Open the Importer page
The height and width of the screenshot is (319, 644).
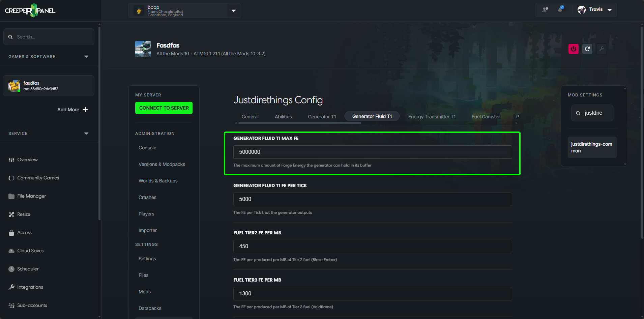coord(148,230)
